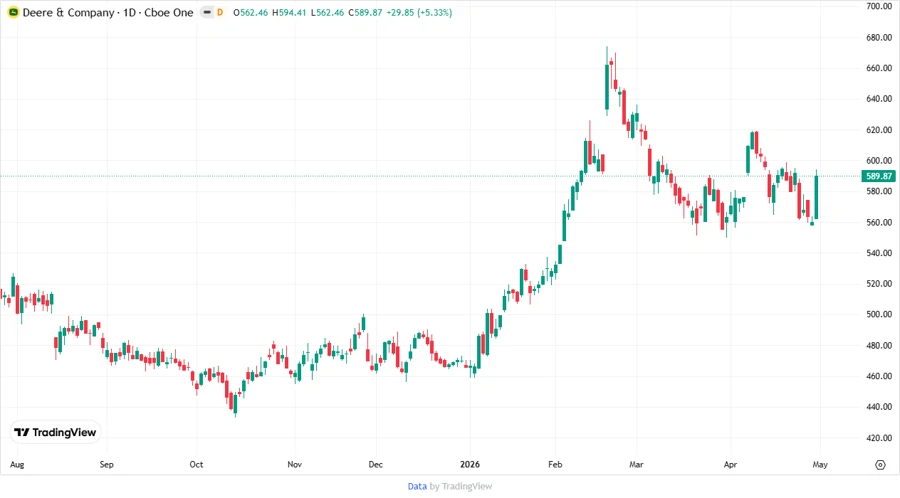
Task: Click the open value O562.46
Action: click(x=250, y=12)
